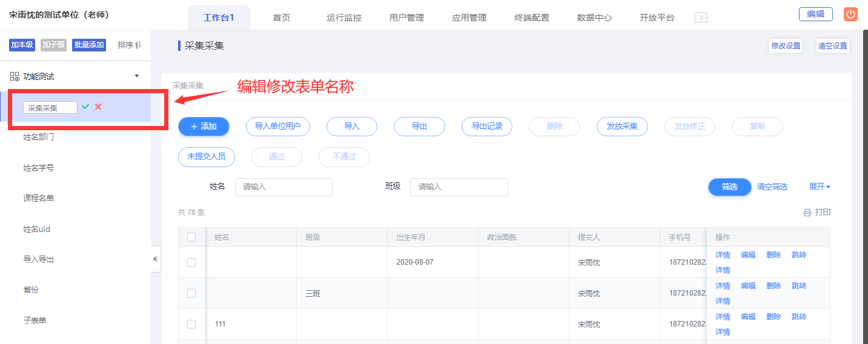Viewport: 868px width, 344px height.
Task: Click the 导出 button
Action: (x=419, y=127)
